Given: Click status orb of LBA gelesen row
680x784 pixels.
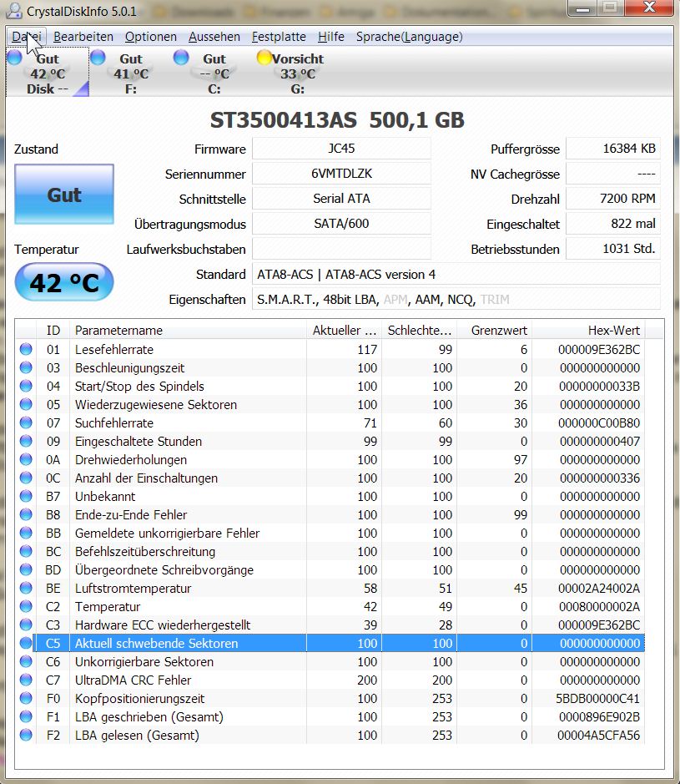Looking at the screenshot, I should [x=26, y=735].
